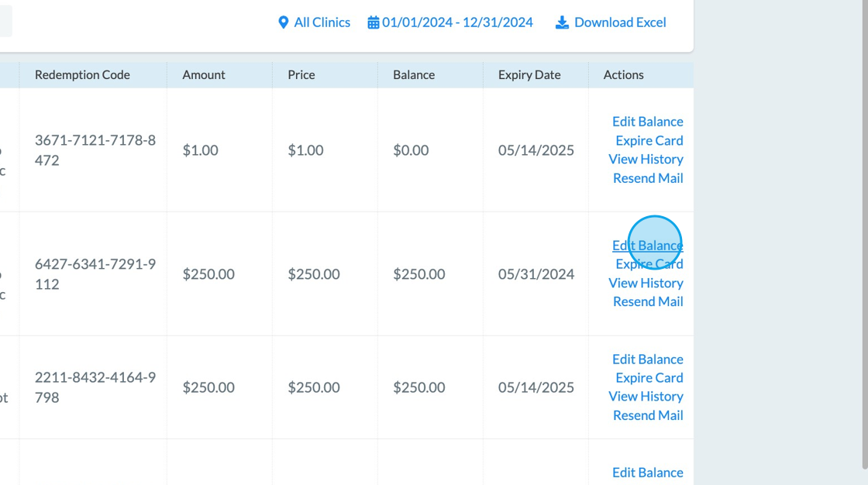The height and width of the screenshot is (485, 868).
Task: Expire Card for the $1.00 gift card
Action: point(649,140)
